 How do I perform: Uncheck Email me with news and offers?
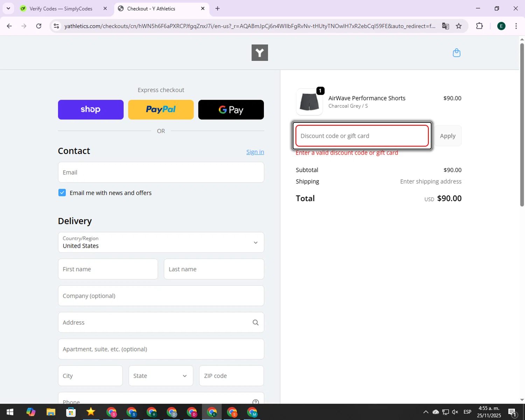pyautogui.click(x=62, y=192)
